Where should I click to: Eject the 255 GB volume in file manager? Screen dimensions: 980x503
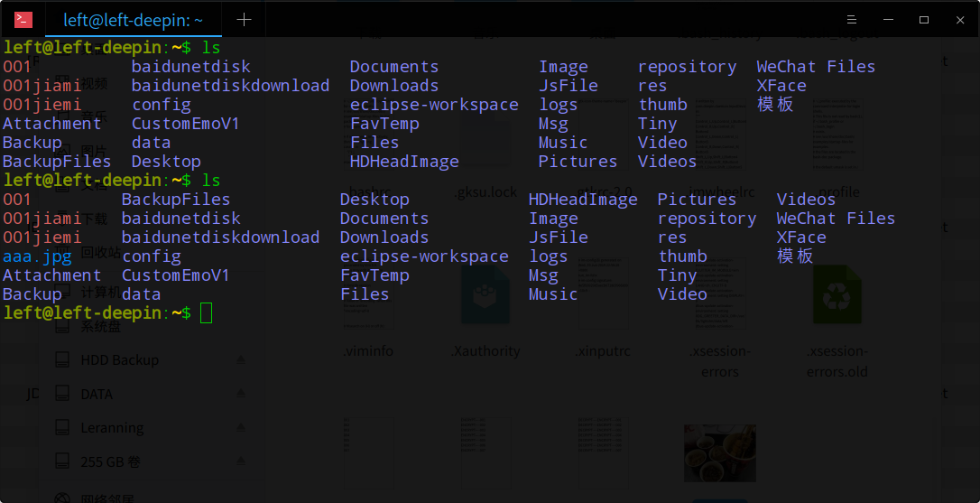click(241, 461)
